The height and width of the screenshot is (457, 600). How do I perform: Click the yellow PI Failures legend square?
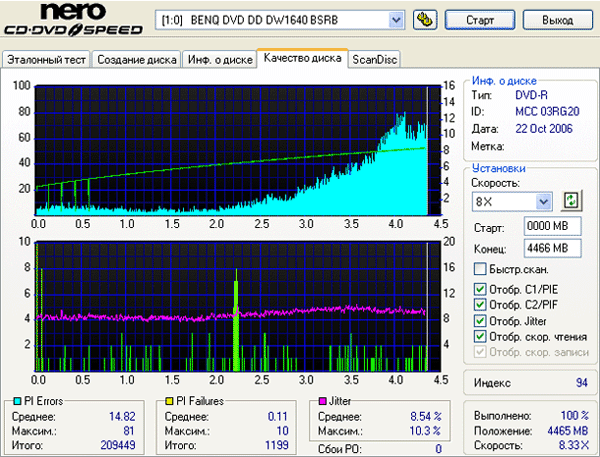point(170,401)
